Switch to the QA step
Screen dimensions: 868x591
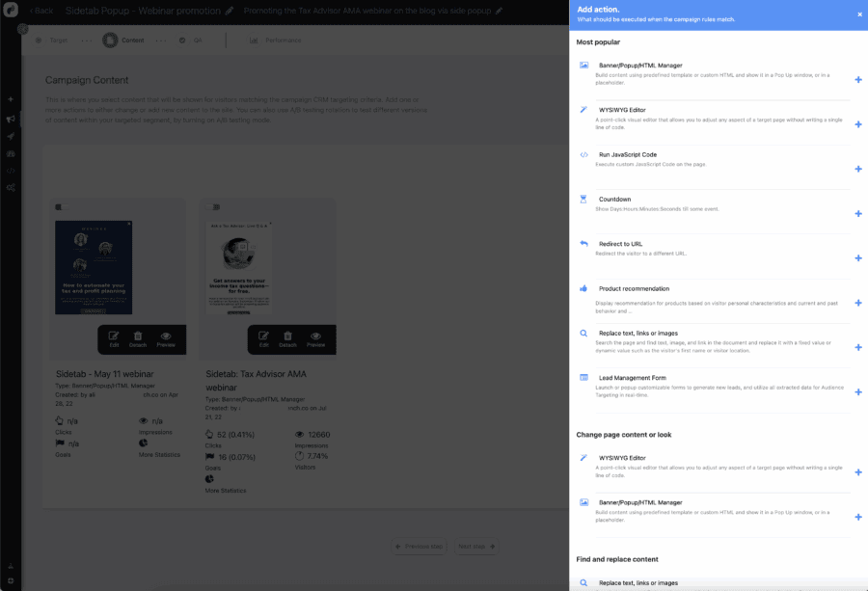coord(191,40)
